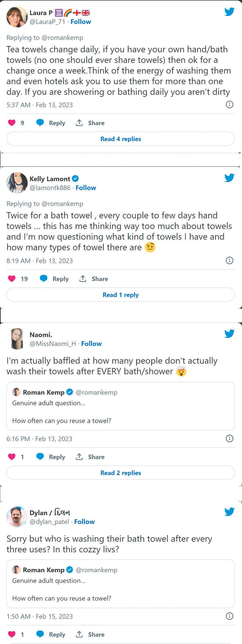Viewport: 242px width, 644px height.
Task: Click Share icon on Naomi's tweet
Action: click(79, 457)
